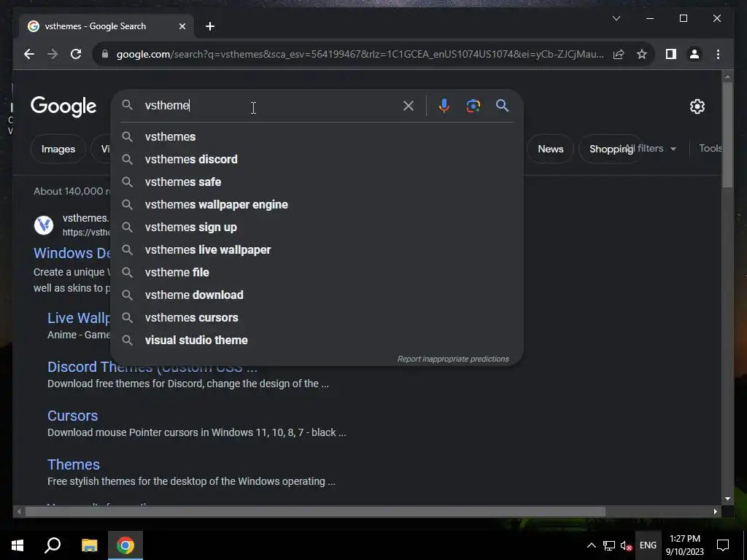Click the ENG language indicator

648,545
